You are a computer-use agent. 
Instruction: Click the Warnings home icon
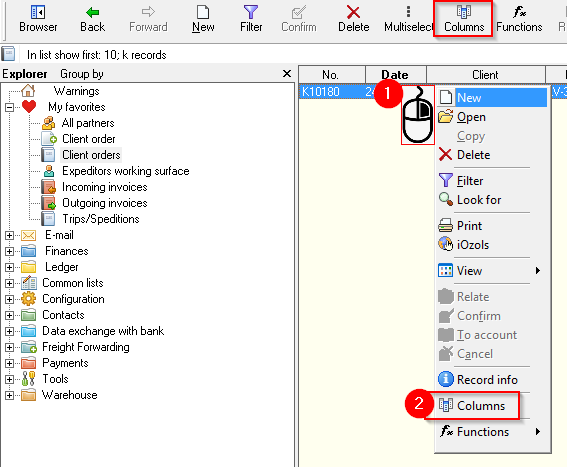(x=28, y=90)
